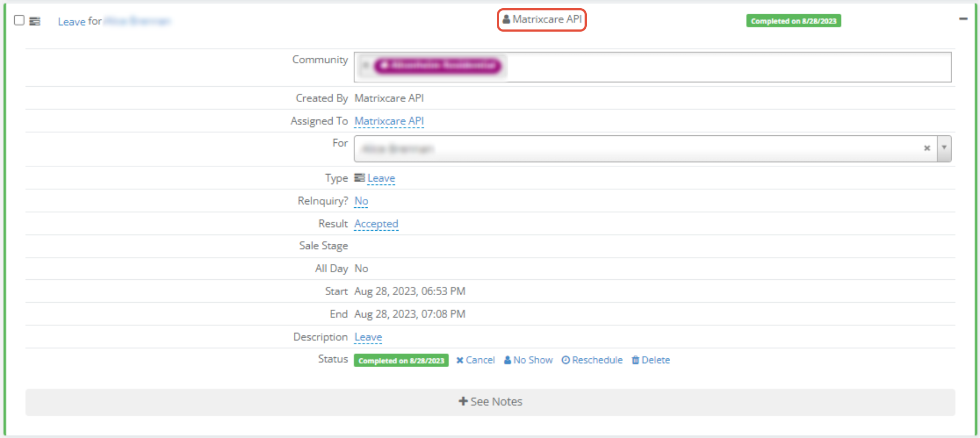Click the user icon before Matrixcare API header
The width and height of the screenshot is (980, 438).
[506, 19]
